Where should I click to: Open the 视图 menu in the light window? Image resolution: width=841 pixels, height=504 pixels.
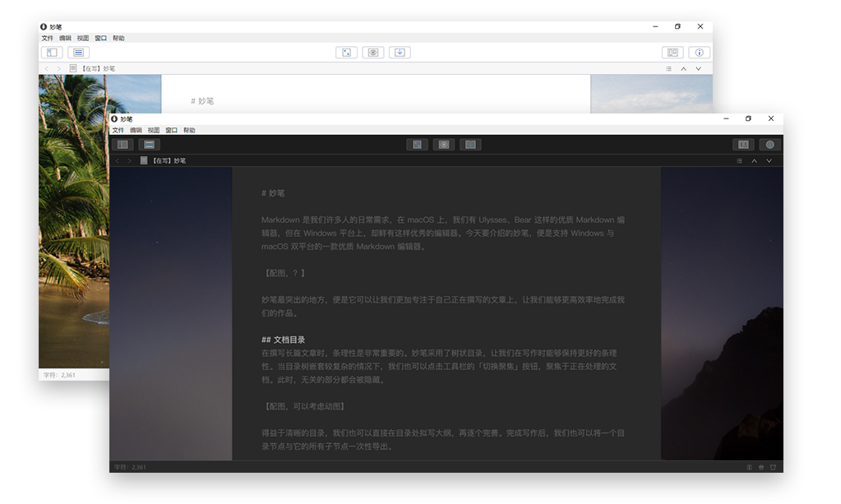[83, 38]
